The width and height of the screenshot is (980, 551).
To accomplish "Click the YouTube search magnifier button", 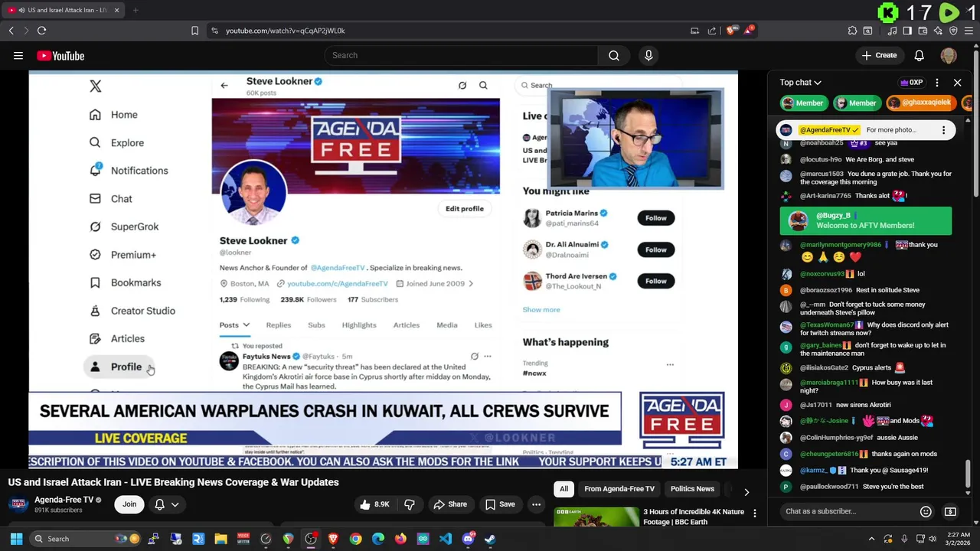I will click(x=614, y=55).
